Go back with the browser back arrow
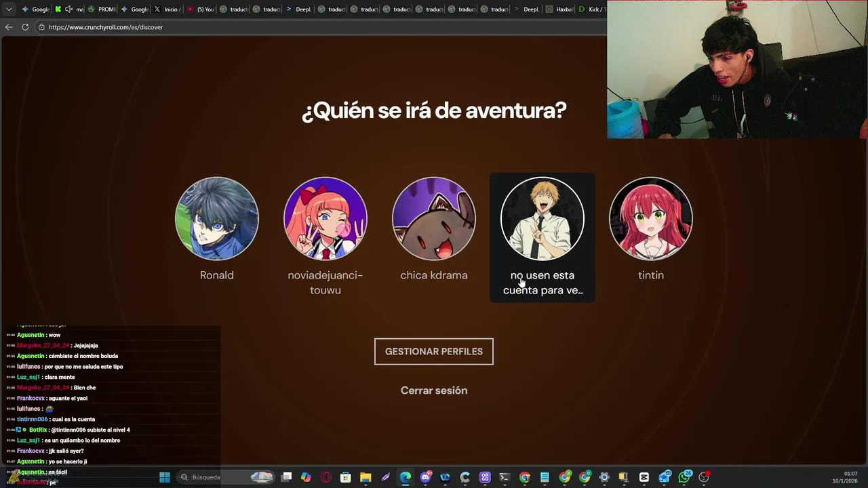 pos(9,27)
